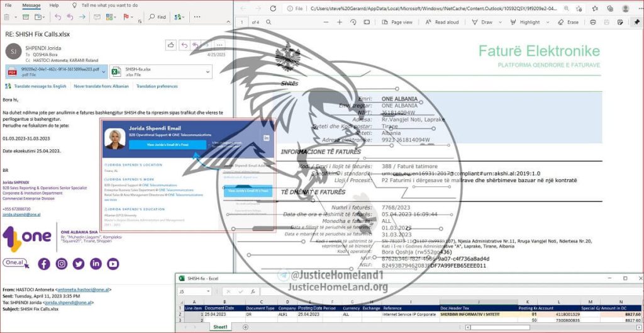
Task: Switch to the Sheet1 tab in Excel
Action: pyautogui.click(x=220, y=327)
